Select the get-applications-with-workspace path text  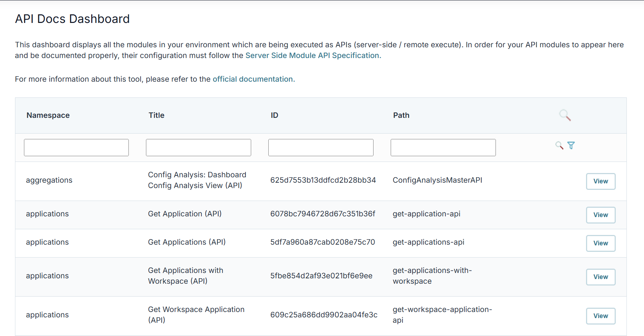point(432,276)
